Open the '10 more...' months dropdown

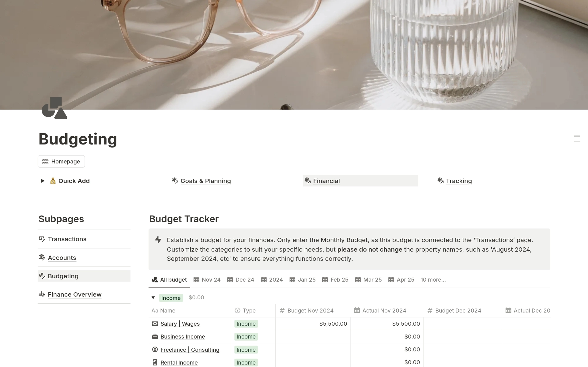(432, 279)
